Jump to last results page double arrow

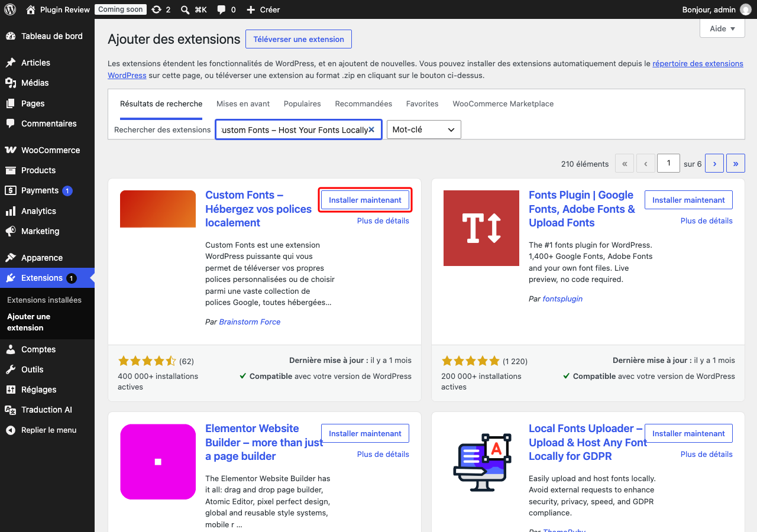pyautogui.click(x=735, y=164)
